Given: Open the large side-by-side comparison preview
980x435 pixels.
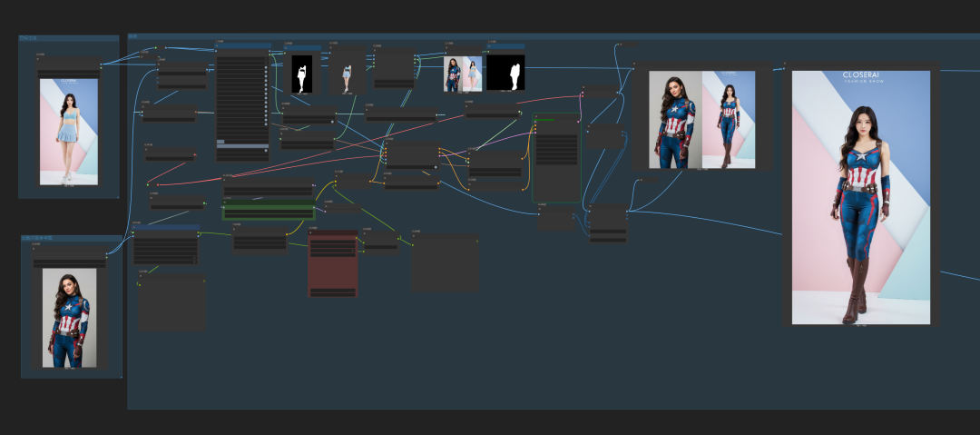Looking at the screenshot, I should click(x=701, y=120).
